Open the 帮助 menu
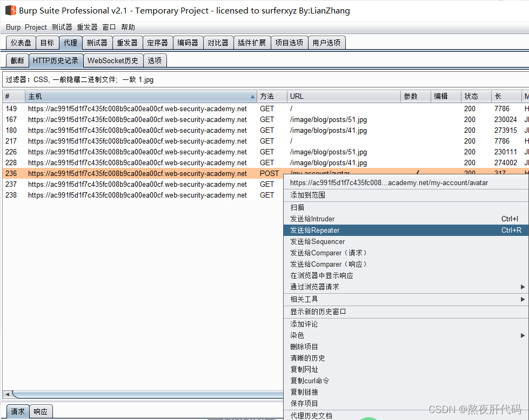The height and width of the screenshot is (420, 529). (x=128, y=28)
